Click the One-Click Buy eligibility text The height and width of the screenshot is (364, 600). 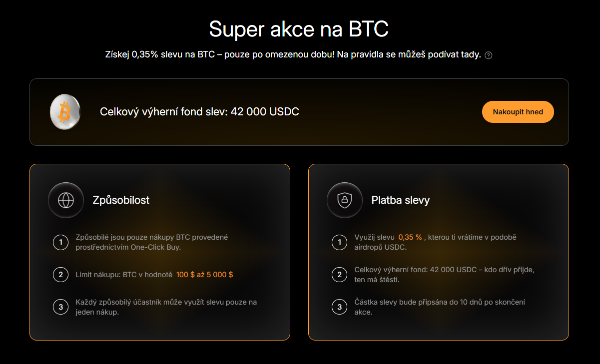pyautogui.click(x=151, y=242)
